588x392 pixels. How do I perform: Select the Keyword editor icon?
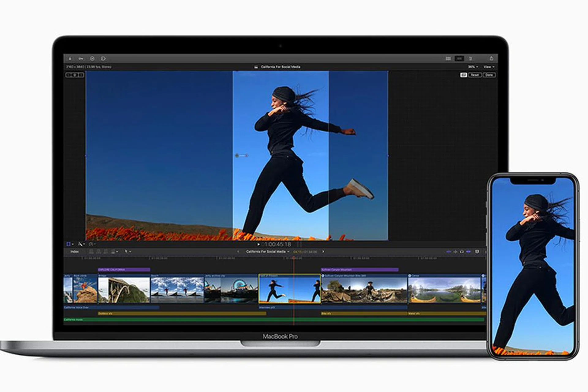[x=81, y=58]
